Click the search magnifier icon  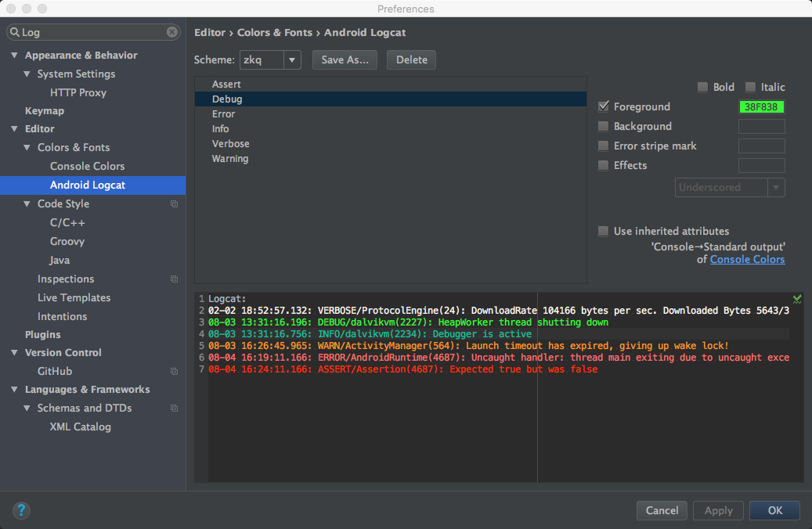(15, 32)
